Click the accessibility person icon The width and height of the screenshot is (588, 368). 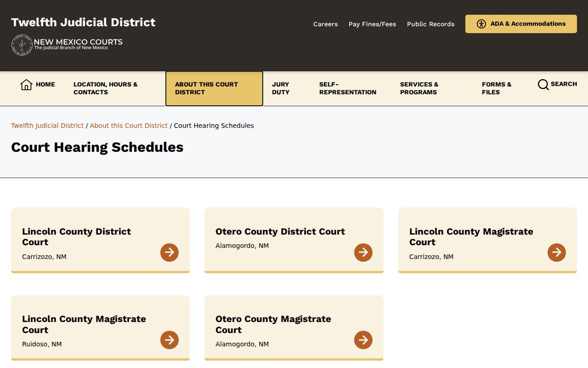click(x=481, y=24)
